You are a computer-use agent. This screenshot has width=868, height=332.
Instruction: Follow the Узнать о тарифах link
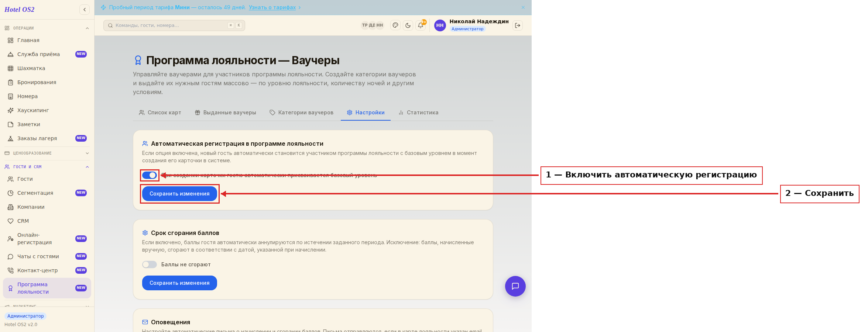pos(272,7)
